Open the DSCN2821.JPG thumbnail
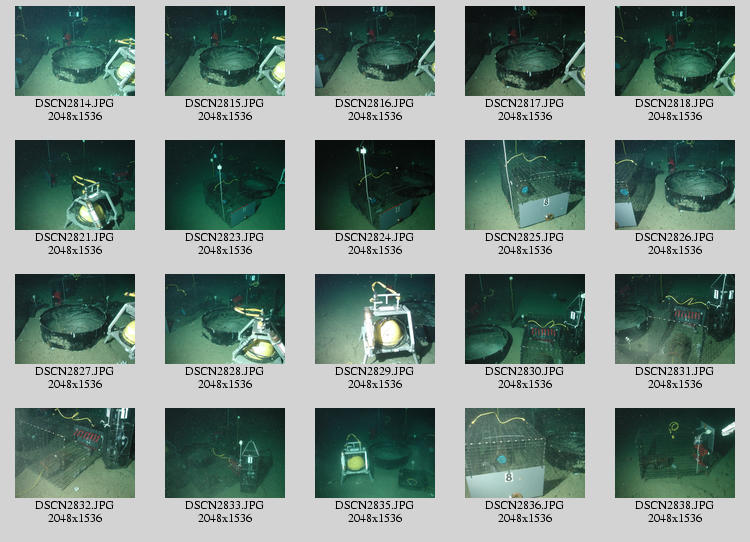The width and height of the screenshot is (750, 542). (75, 185)
